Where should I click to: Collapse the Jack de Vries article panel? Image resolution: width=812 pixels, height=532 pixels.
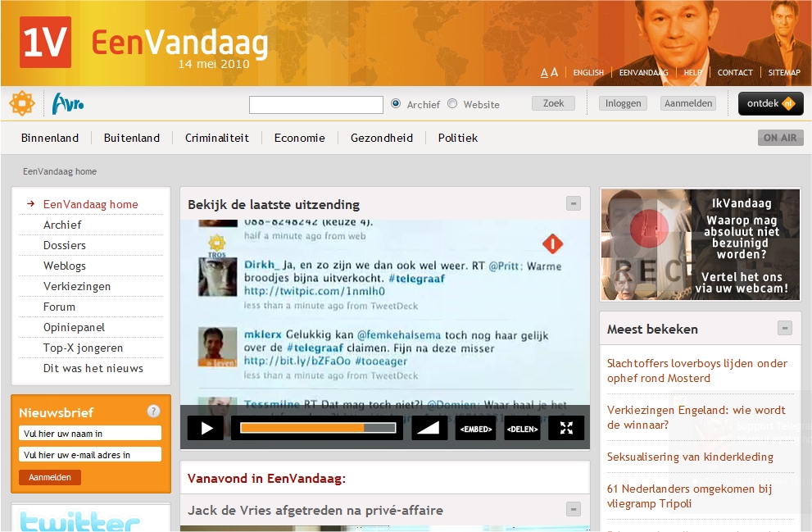pos(574,509)
